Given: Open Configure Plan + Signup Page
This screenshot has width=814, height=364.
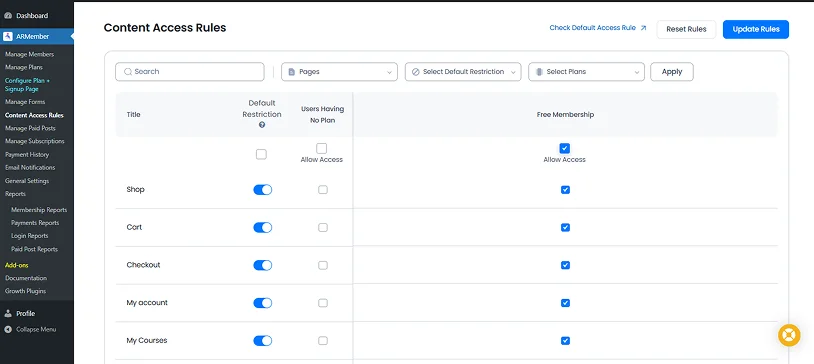Looking at the screenshot, I should (x=28, y=85).
